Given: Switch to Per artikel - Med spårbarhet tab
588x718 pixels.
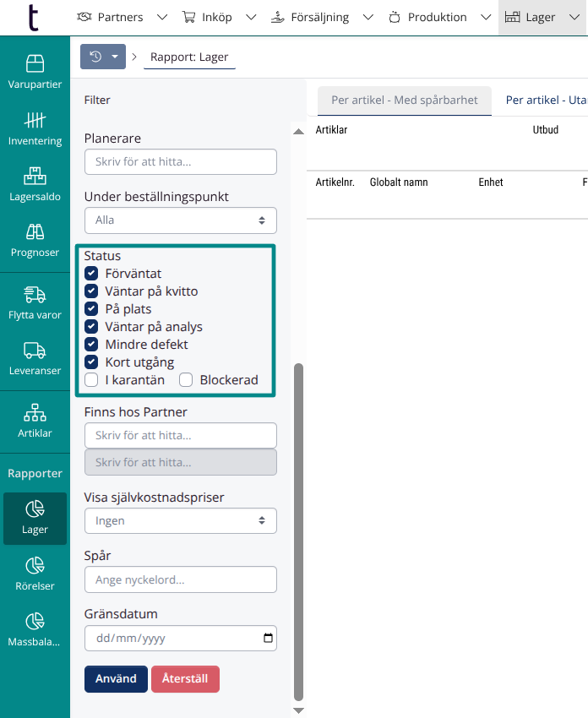Looking at the screenshot, I should 405,100.
